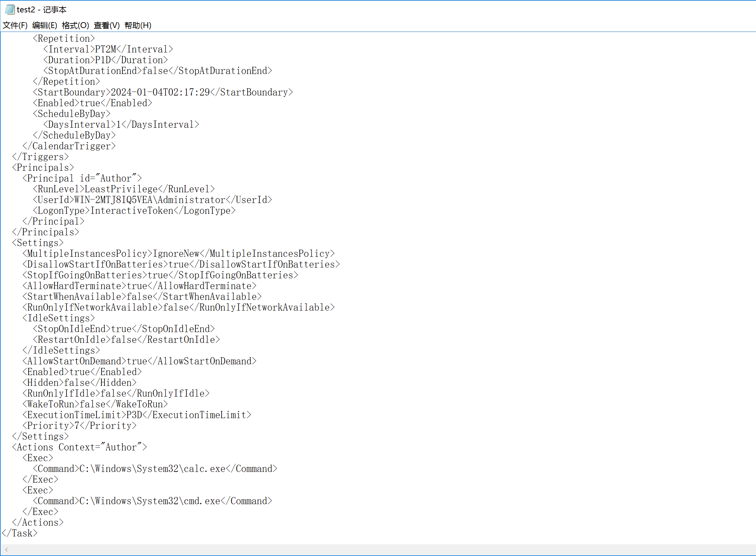Click the MultipleInstancesPolicy IgnoreNew line
Viewport: 756px width, 556px height.
pos(176,254)
